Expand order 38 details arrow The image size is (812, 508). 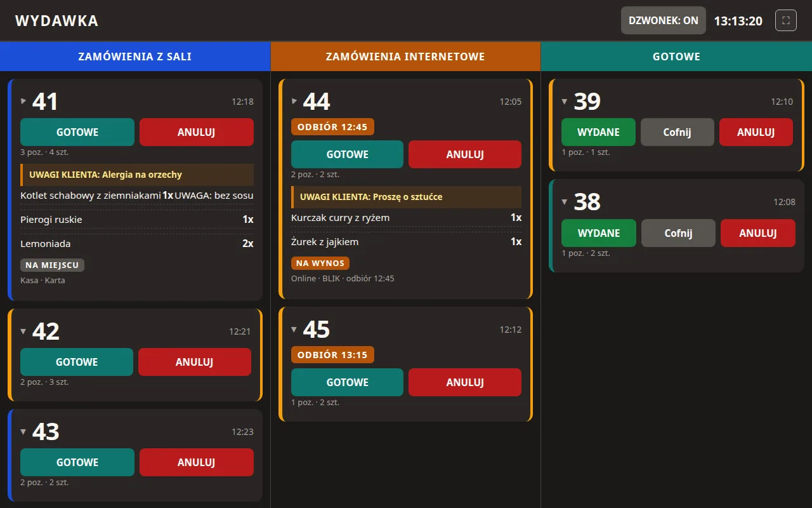pyautogui.click(x=565, y=201)
